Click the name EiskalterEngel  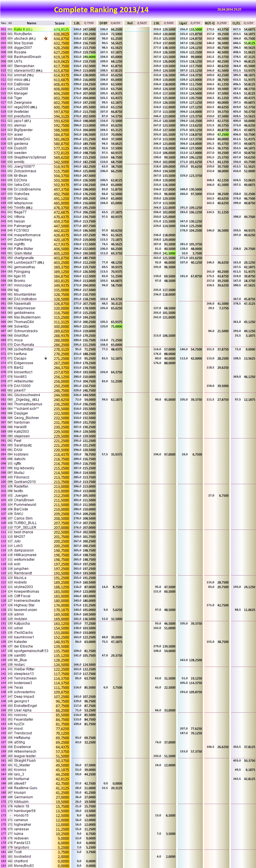(x=26, y=705)
